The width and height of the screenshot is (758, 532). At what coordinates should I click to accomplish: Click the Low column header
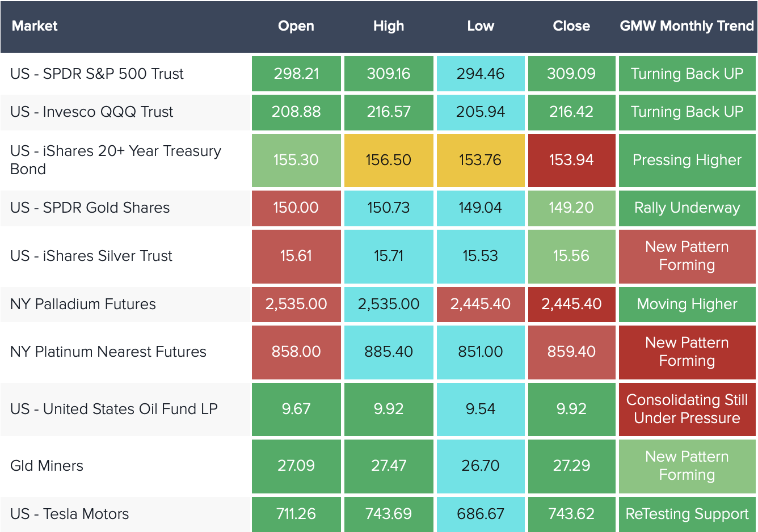pyautogui.click(x=481, y=26)
